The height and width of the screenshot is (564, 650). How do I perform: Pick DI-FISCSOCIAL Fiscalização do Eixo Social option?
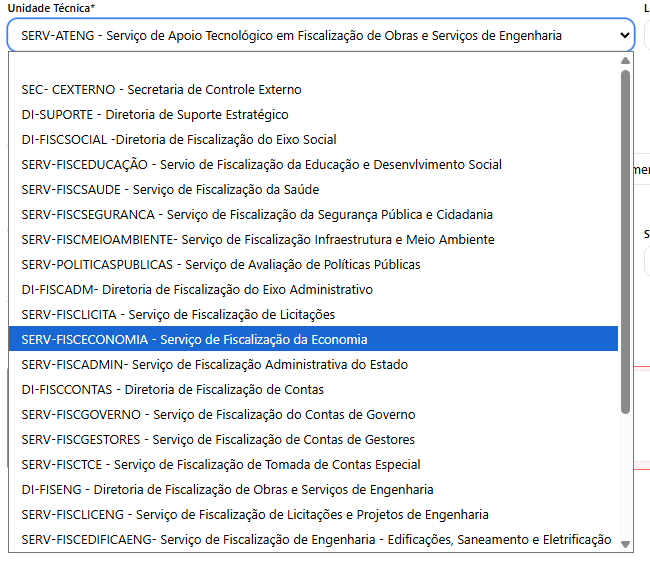point(178,140)
